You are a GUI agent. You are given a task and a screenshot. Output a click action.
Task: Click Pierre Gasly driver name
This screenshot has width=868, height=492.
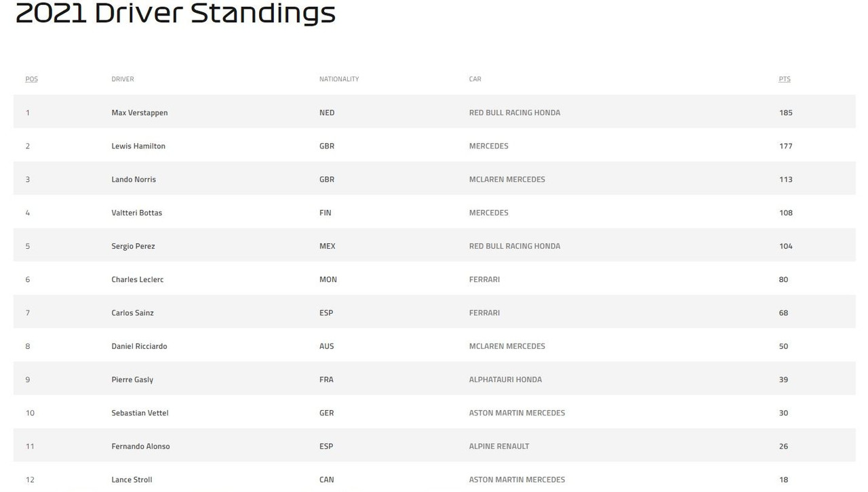(x=132, y=380)
